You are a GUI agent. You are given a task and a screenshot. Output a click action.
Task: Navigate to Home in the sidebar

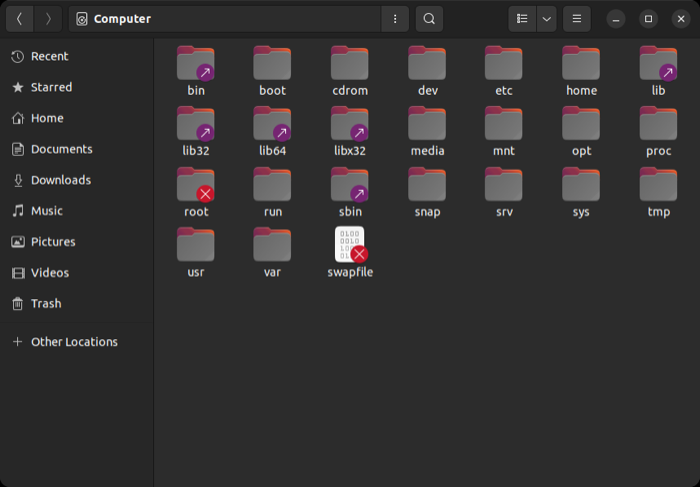click(x=77, y=118)
